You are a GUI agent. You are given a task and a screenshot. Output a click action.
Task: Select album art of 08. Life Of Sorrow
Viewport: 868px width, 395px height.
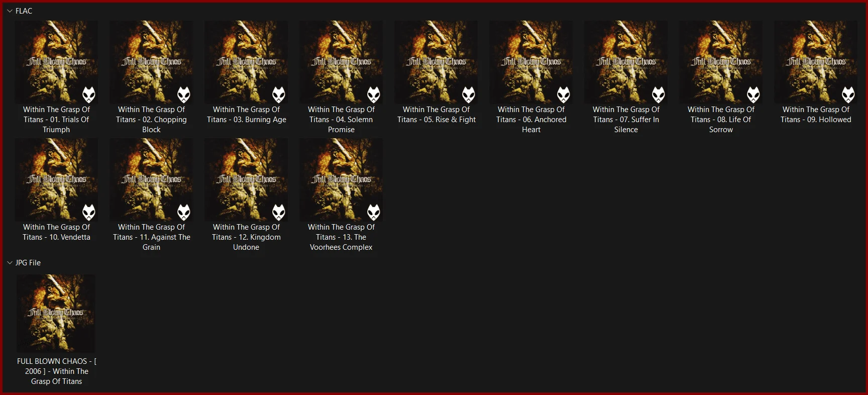pos(721,62)
